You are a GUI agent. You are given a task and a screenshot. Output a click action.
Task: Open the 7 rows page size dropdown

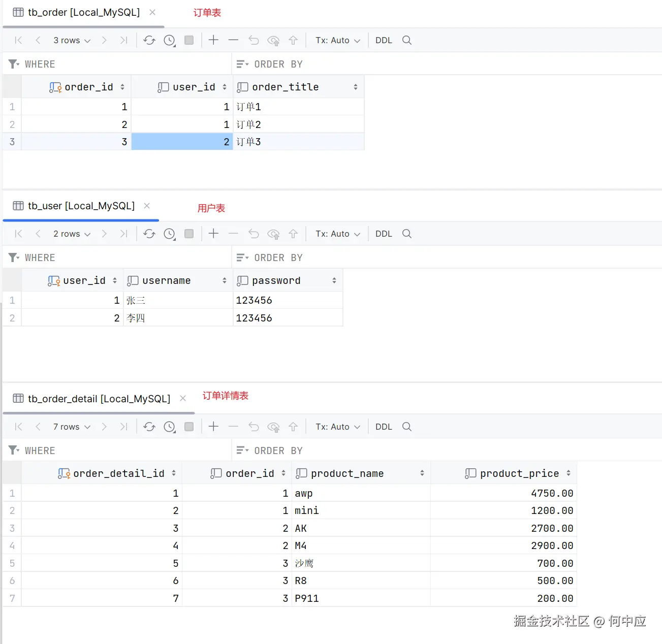point(72,427)
